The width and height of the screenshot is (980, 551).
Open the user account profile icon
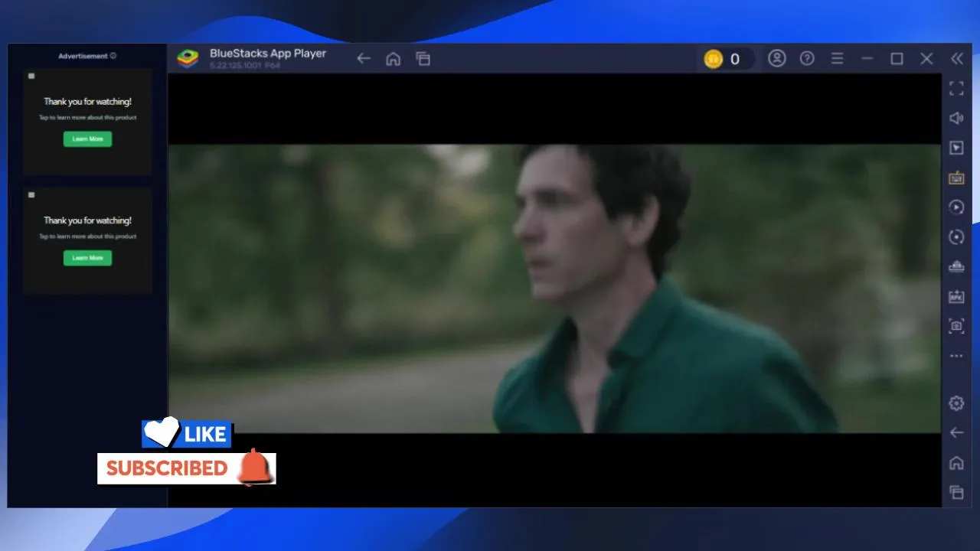point(777,58)
